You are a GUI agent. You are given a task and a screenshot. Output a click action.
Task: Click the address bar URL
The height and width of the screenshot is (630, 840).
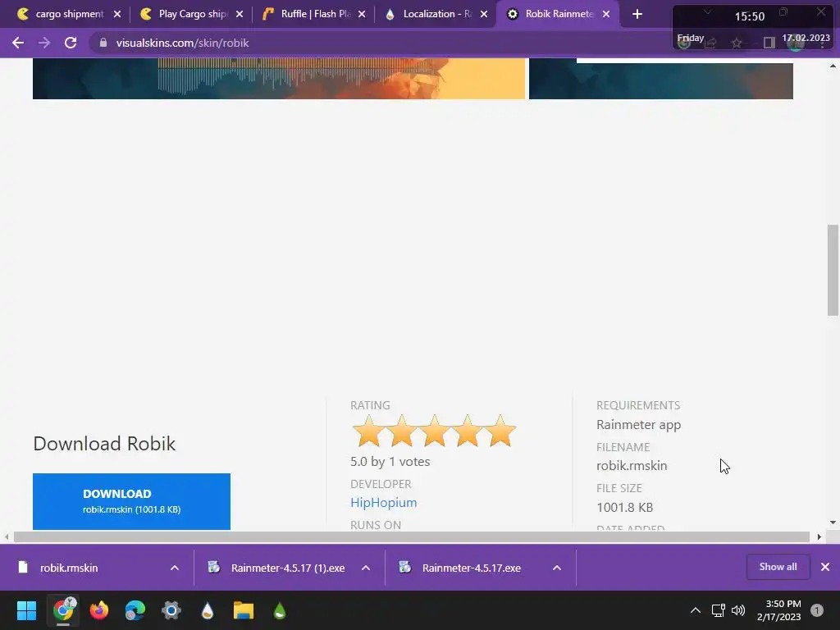point(182,43)
